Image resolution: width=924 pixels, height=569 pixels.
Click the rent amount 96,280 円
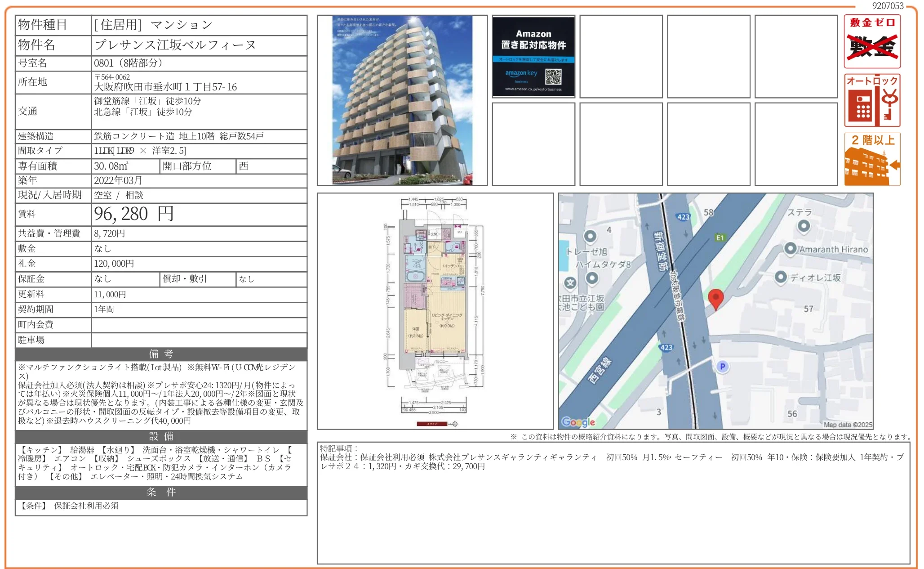pos(134,214)
